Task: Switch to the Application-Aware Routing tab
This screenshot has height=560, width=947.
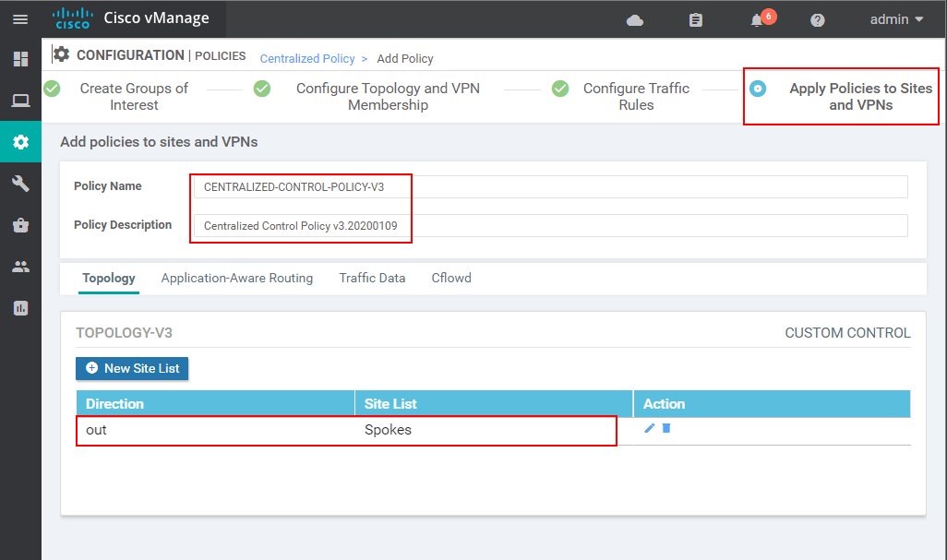Action: tap(236, 278)
